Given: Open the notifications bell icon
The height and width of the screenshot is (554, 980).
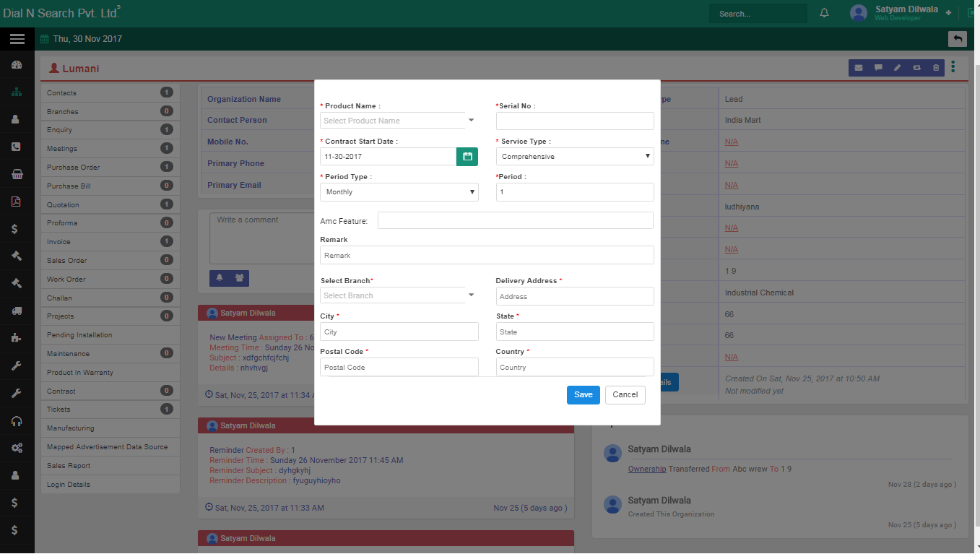Looking at the screenshot, I should pyautogui.click(x=824, y=14).
